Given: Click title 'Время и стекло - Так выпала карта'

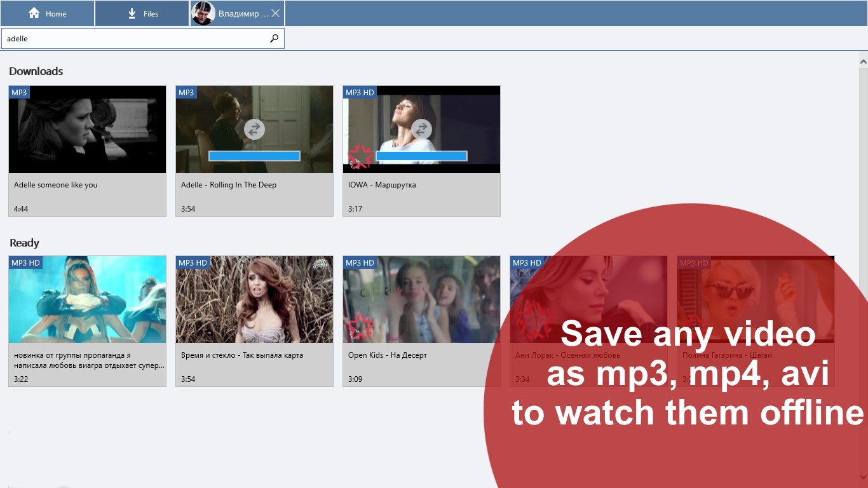Looking at the screenshot, I should point(242,355).
